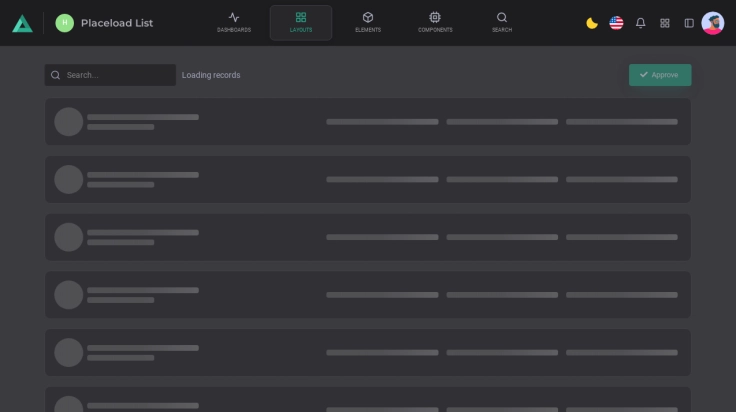Open the Components menu in navbar
The width and height of the screenshot is (736, 412).
click(434, 22)
